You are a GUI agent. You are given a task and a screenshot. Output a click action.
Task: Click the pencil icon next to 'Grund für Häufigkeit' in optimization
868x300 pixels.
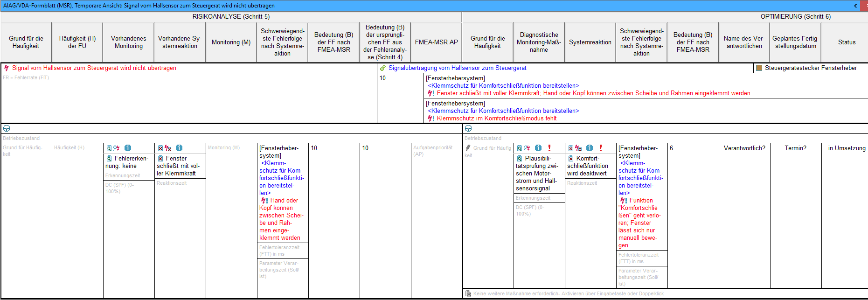(x=468, y=148)
